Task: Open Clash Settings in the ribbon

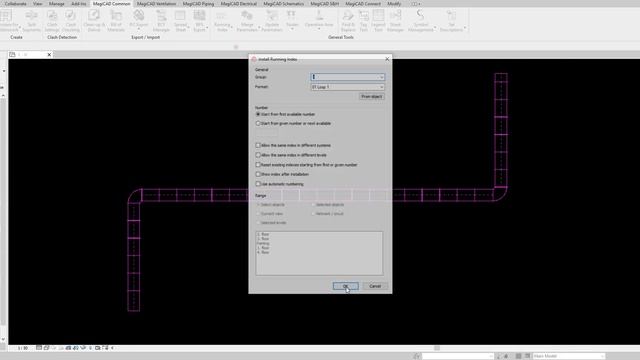Action: (x=52, y=21)
